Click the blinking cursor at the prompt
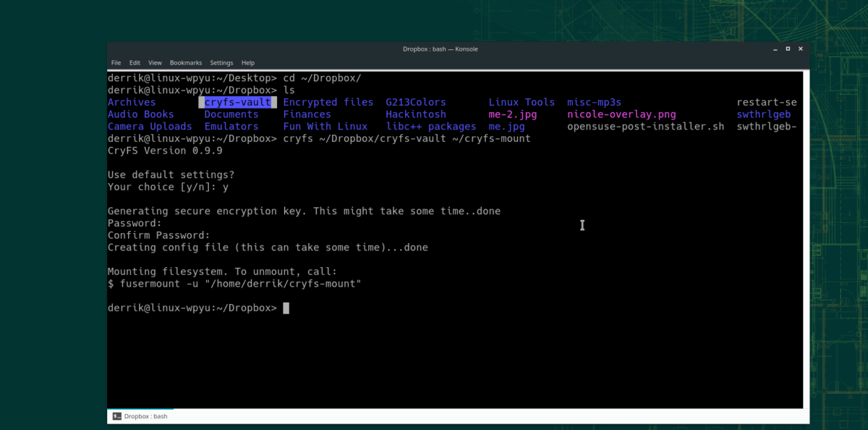The height and width of the screenshot is (430, 868). [x=286, y=308]
